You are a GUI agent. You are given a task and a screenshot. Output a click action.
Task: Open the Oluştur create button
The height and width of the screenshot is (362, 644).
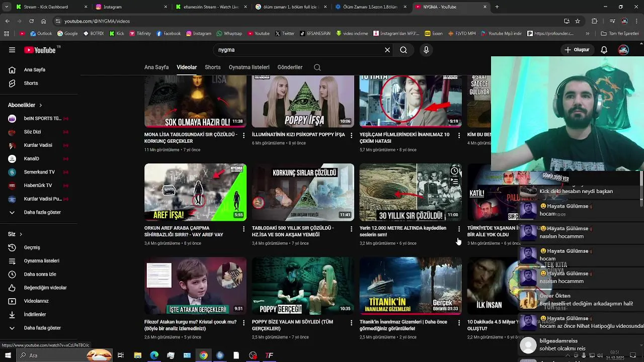577,50
